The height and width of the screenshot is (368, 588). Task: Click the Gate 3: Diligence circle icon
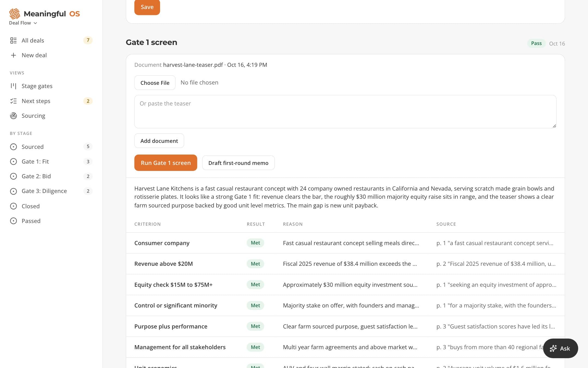13,191
